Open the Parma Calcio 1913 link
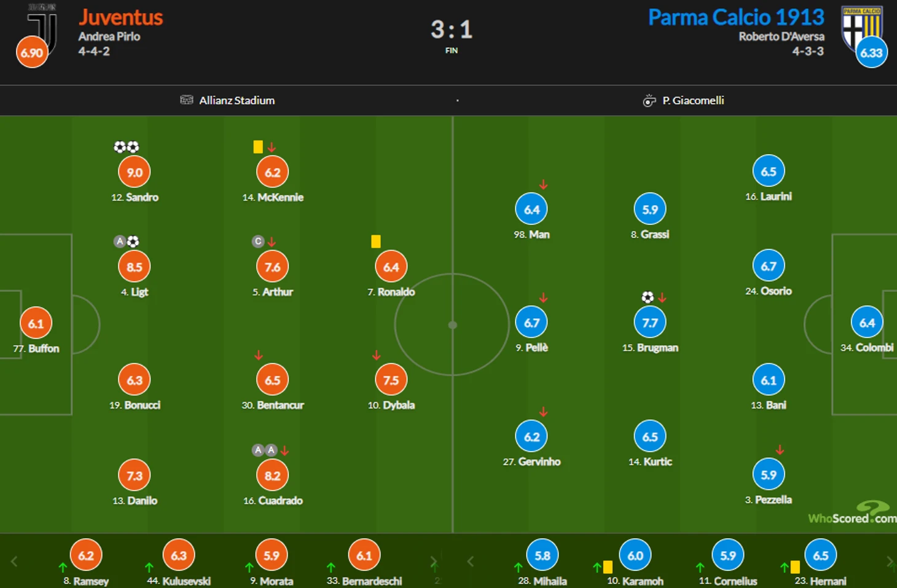This screenshot has height=588, width=897. 736,17
